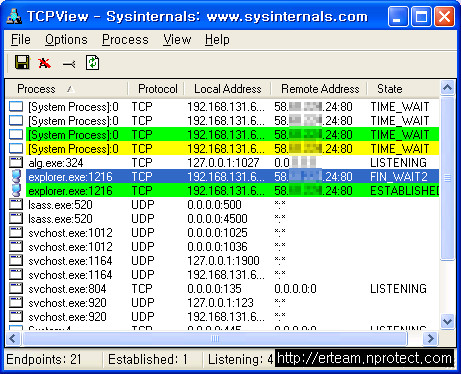Screen dimensions: 461x374
Task: Sort by the Local Address column header
Action: click(228, 89)
